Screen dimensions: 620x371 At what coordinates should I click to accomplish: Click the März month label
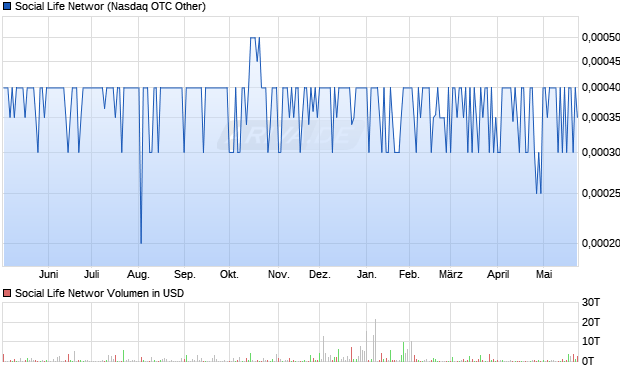click(451, 274)
